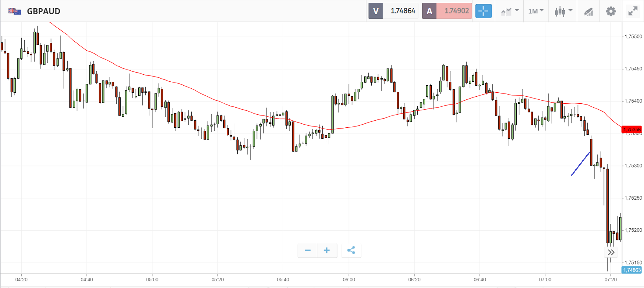Share the chart using share icon
This screenshot has width=644, height=288.
pos(351,250)
